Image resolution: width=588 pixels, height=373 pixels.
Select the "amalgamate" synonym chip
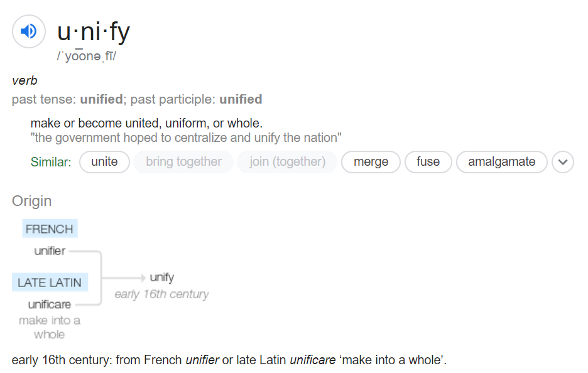click(x=501, y=162)
